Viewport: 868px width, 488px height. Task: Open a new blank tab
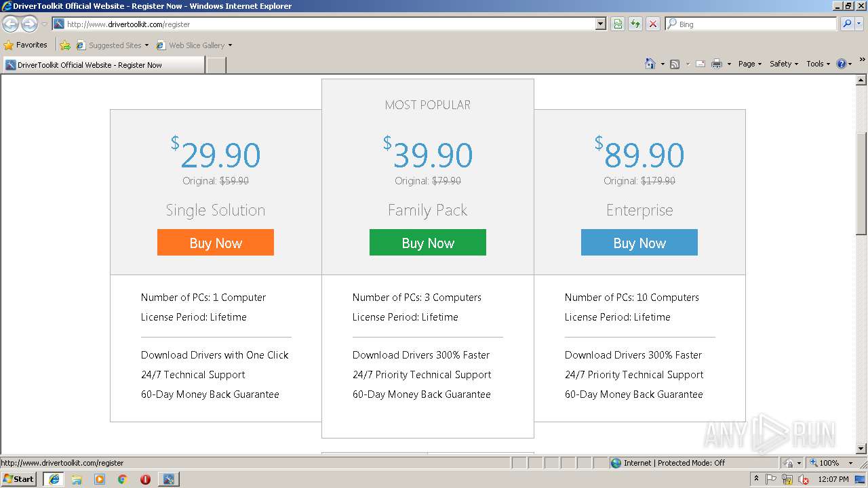point(216,65)
